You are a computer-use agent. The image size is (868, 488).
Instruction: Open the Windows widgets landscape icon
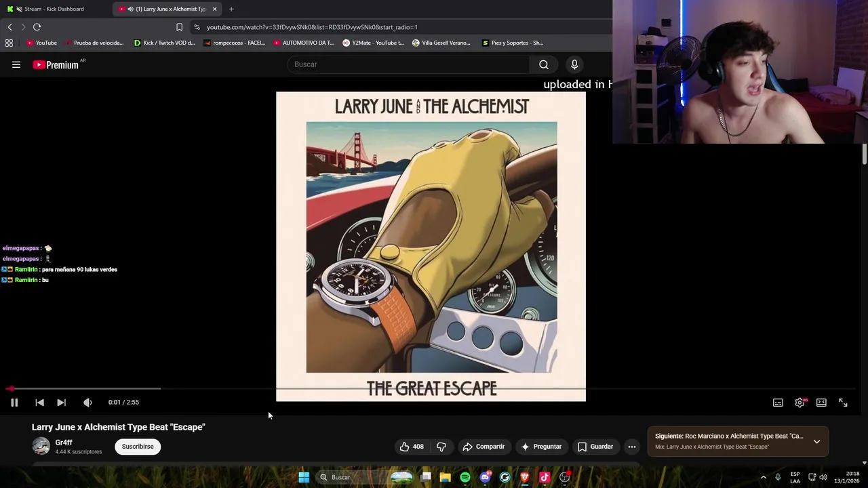point(401,477)
